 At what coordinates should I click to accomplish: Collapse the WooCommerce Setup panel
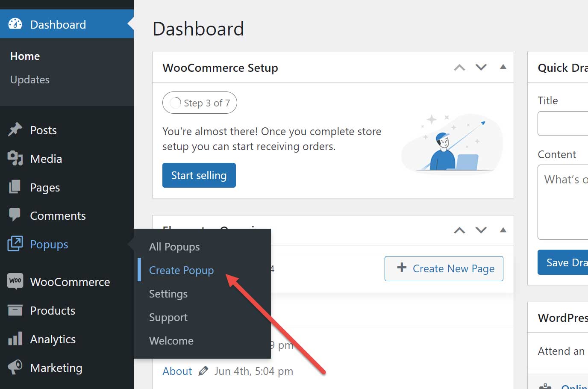coord(503,67)
